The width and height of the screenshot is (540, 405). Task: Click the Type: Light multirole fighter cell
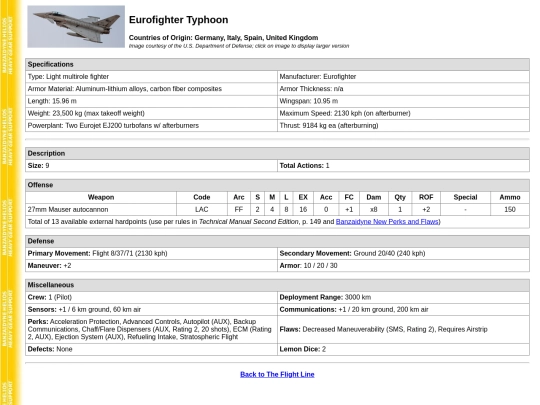(152, 76)
